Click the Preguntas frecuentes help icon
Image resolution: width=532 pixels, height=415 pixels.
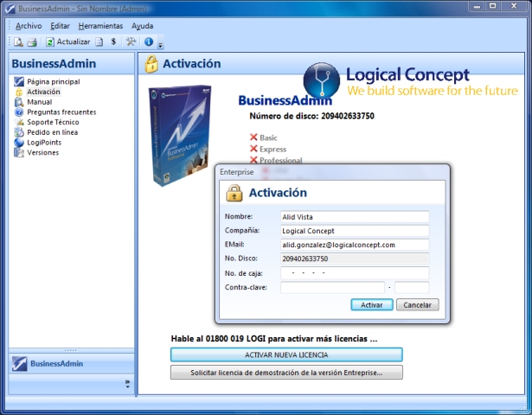point(19,112)
